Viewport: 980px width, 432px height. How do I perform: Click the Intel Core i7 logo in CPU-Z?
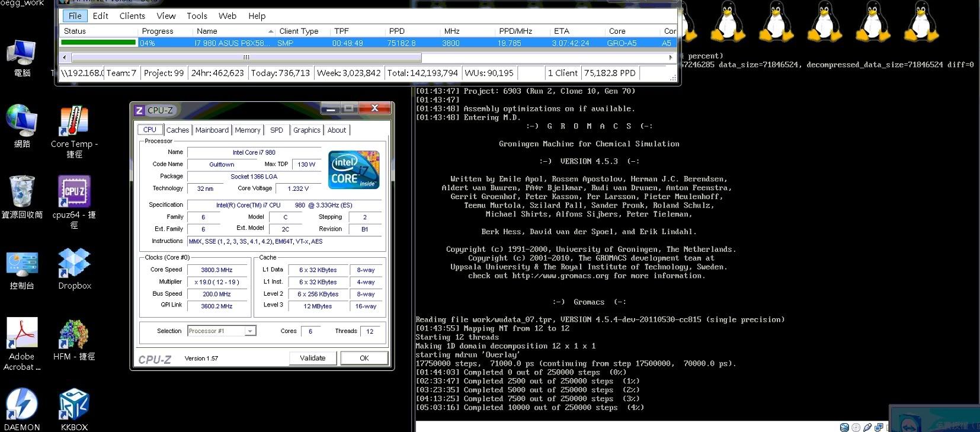(x=354, y=170)
